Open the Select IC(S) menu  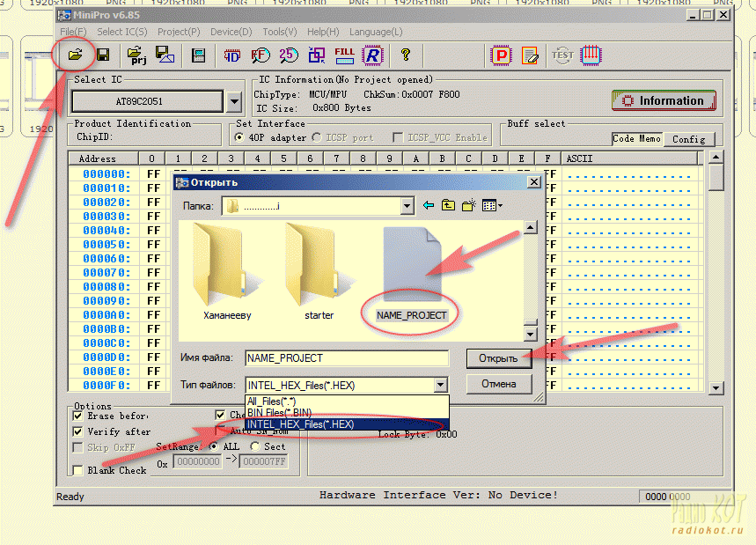tap(122, 32)
